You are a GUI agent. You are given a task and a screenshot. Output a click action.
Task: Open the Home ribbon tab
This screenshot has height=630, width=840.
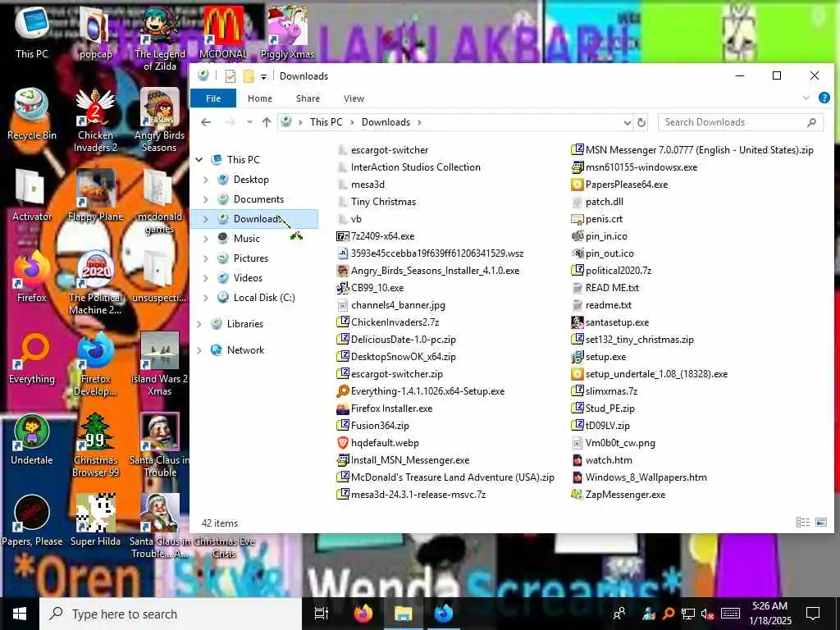pos(260,98)
